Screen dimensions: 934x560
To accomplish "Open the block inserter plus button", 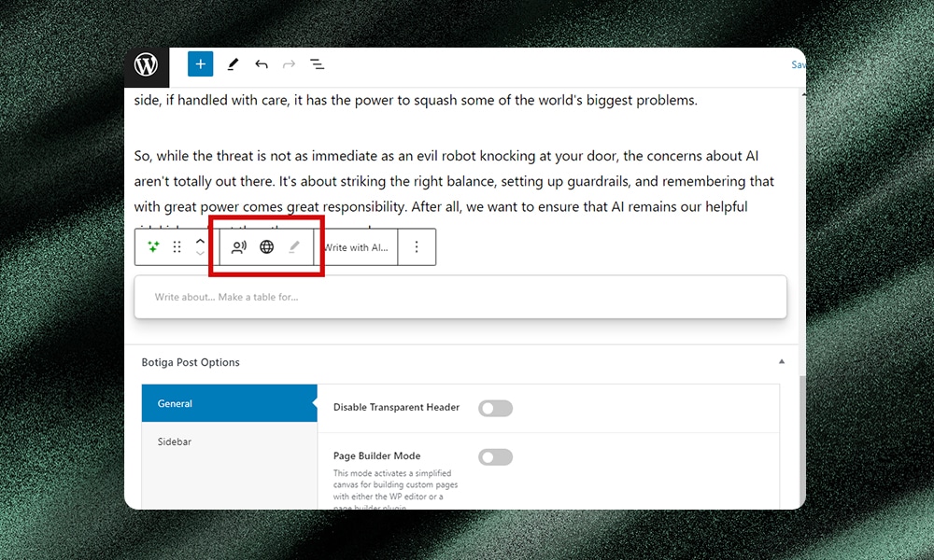I will [x=200, y=64].
